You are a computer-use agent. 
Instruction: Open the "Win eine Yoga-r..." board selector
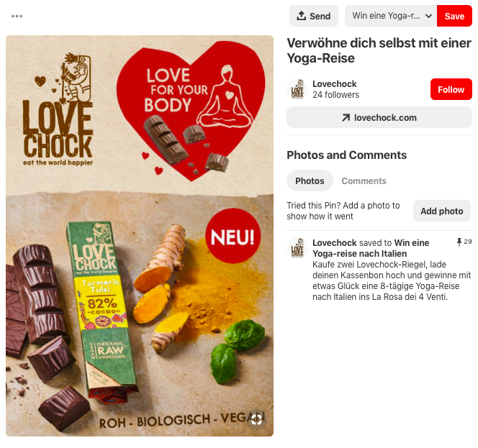click(391, 16)
